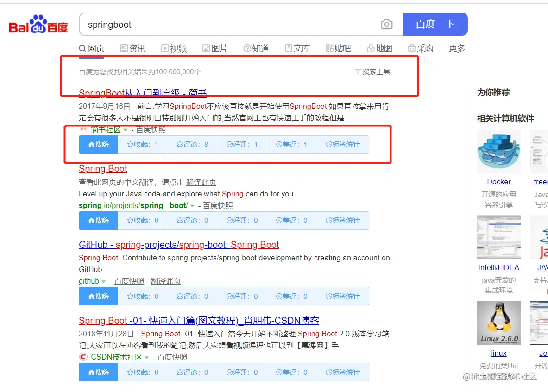Switch to the 资讯 tab
The width and height of the screenshot is (548, 392).
pyautogui.click(x=133, y=49)
